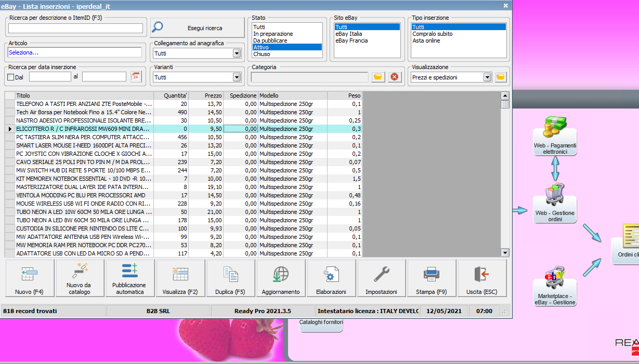
Task: Select the Tech Air Borsa per Notebook row
Action: (184, 112)
